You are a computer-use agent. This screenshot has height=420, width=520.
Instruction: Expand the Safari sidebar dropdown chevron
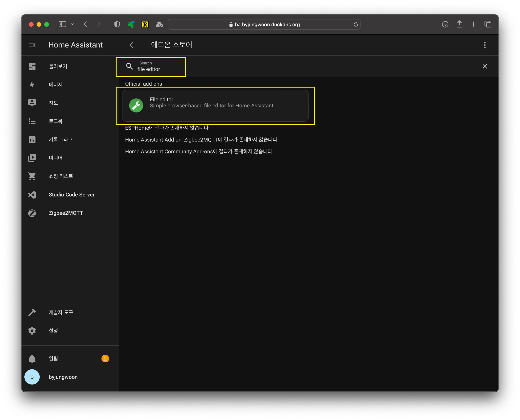[x=72, y=24]
